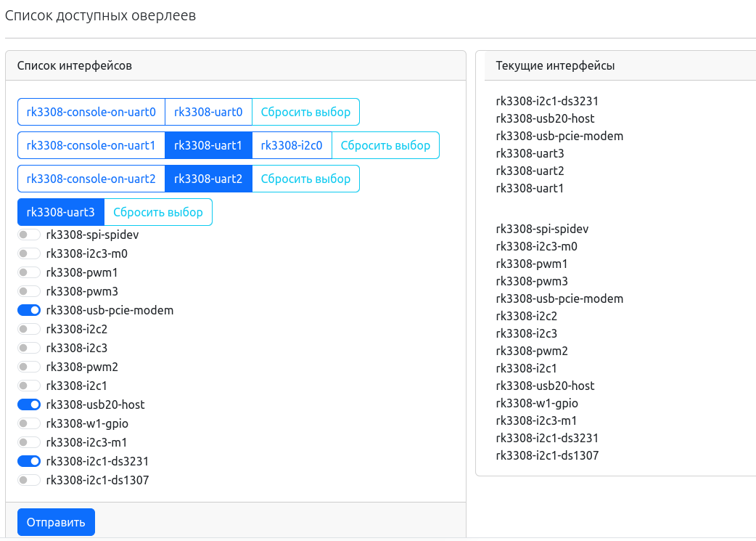Select rk3308-console-on-uart2 in the interface list
Image resolution: width=756 pixels, height=541 pixels.
click(91, 179)
